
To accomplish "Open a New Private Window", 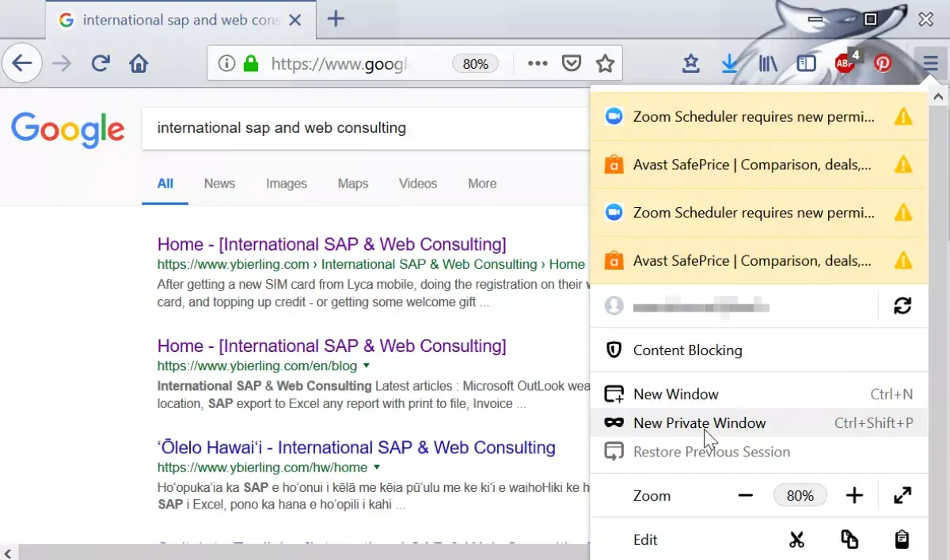I will (758, 423).
